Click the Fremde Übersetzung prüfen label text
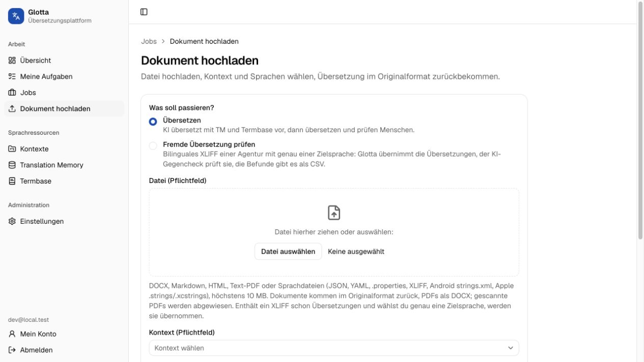Screen dimensions: 644x362 pos(209,144)
